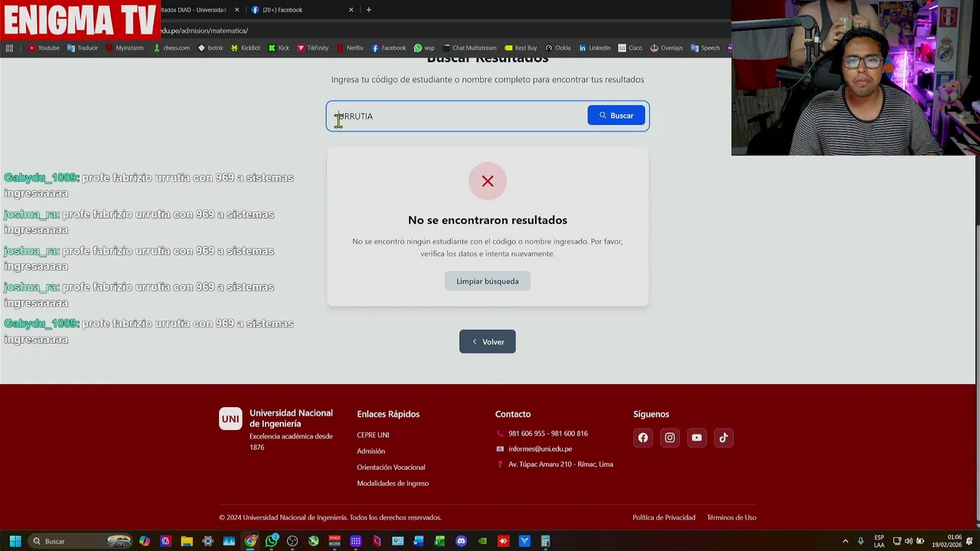
Task: Open Calculator from the taskbar
Action: (545, 541)
